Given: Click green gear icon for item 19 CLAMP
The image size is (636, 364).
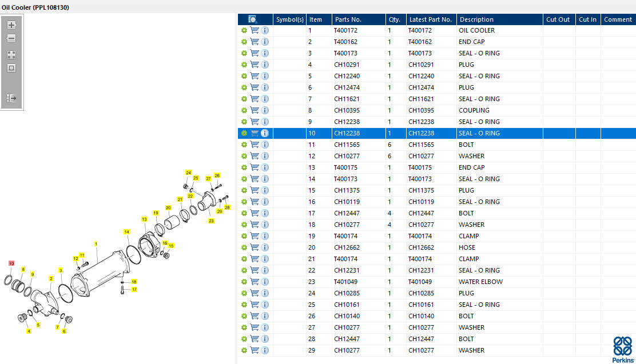Looking at the screenshot, I should pos(244,236).
